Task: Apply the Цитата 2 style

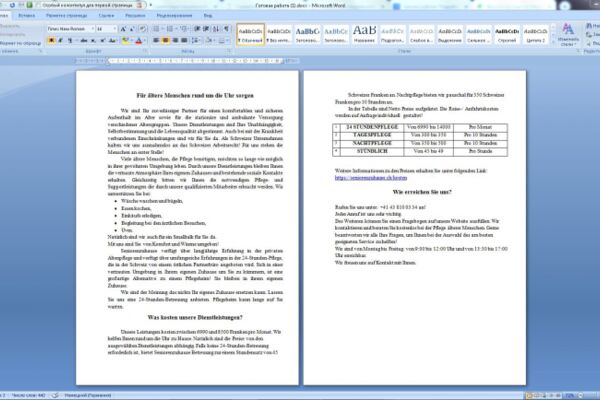Action: pos(535,35)
